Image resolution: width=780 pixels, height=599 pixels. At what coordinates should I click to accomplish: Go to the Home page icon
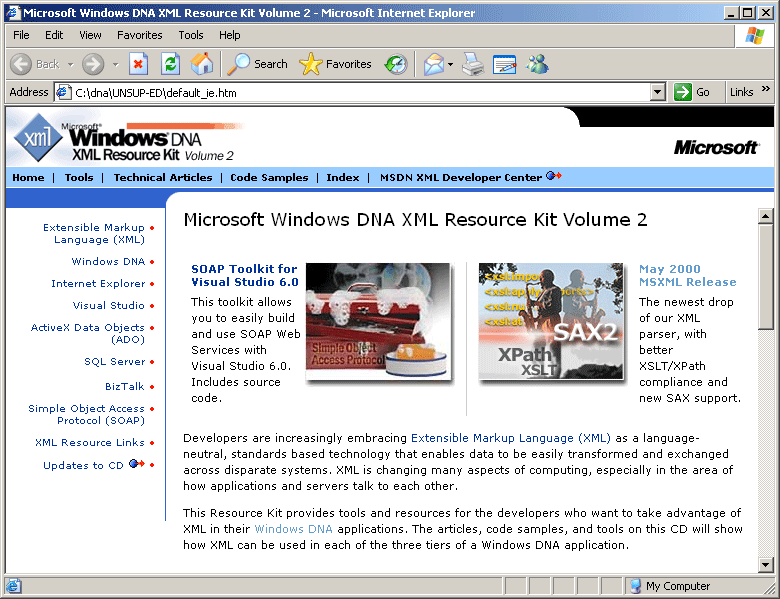coord(201,64)
